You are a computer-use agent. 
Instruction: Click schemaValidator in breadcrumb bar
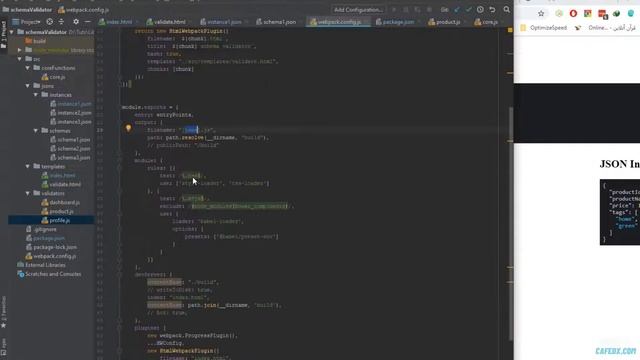click(27, 9)
